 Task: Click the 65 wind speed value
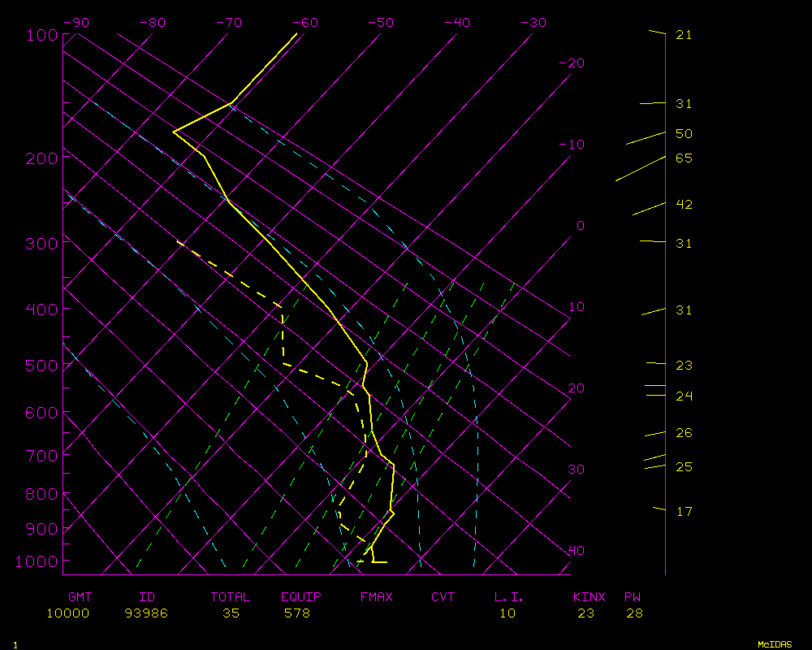[684, 158]
